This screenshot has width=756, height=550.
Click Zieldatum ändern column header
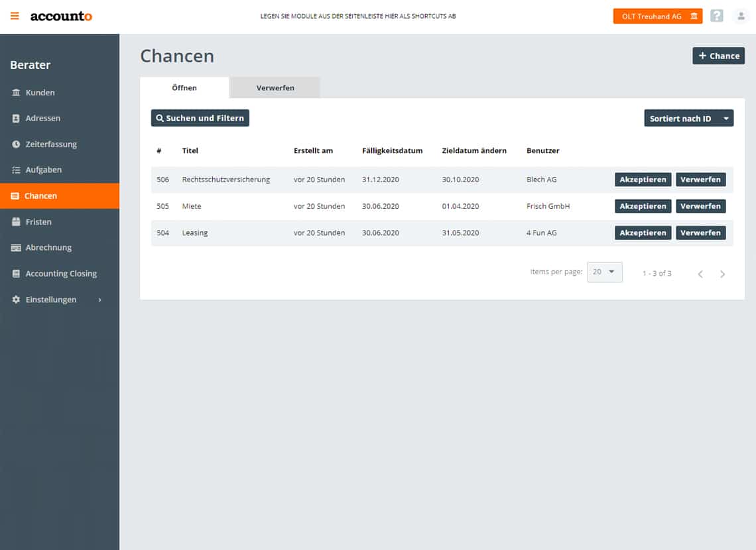(474, 150)
